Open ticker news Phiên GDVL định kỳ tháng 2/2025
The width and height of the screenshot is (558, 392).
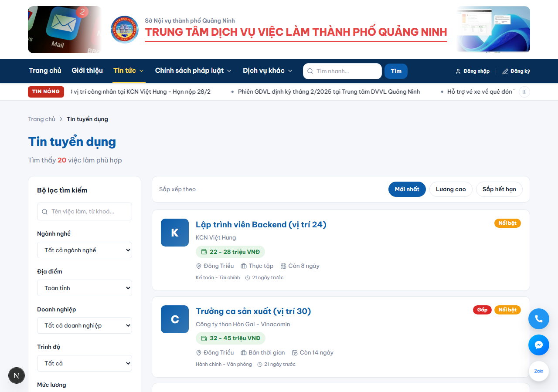(x=329, y=92)
